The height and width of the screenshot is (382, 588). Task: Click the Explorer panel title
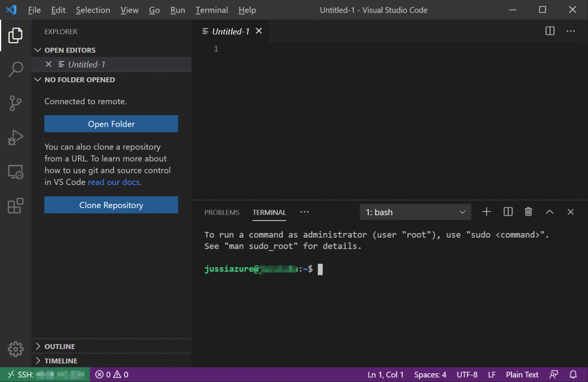point(61,32)
